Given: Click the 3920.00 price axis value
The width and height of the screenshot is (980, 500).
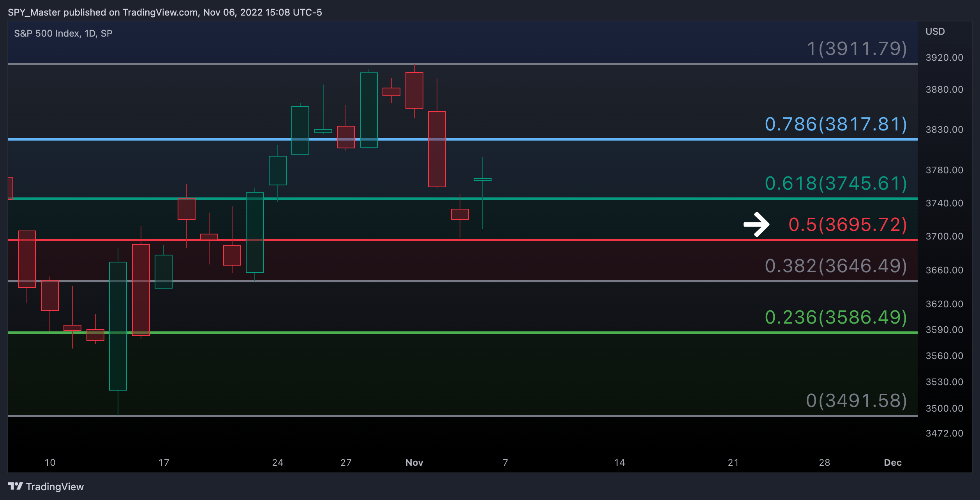Looking at the screenshot, I should click(944, 58).
